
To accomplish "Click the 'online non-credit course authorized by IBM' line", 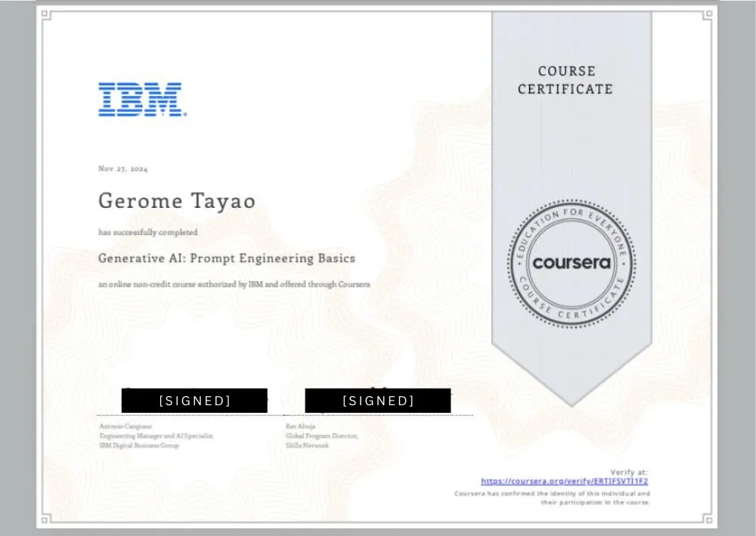I will [234, 284].
